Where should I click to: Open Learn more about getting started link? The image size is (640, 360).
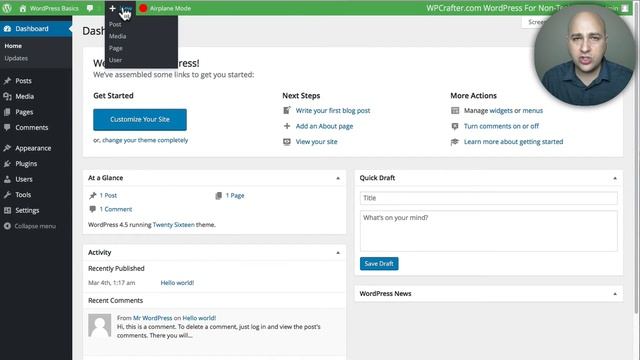513,142
